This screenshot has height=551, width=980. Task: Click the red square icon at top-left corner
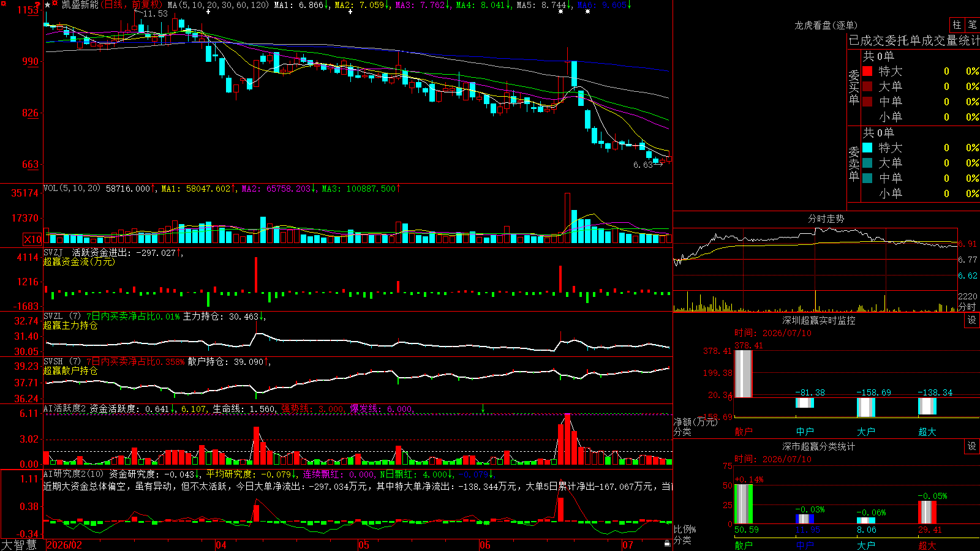[3, 4]
